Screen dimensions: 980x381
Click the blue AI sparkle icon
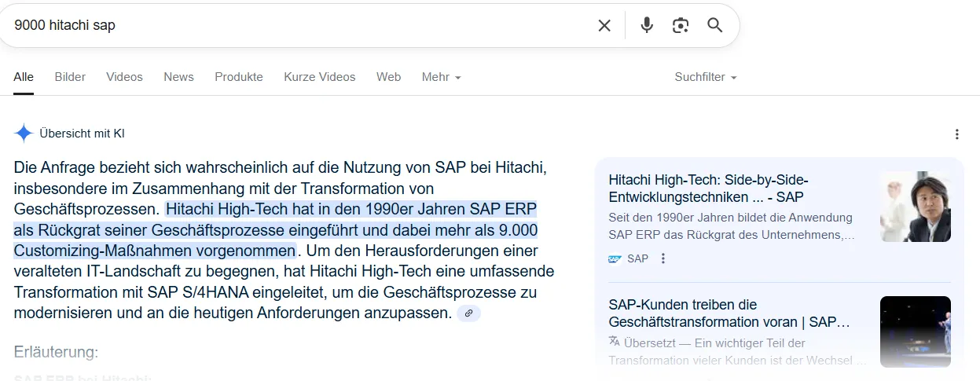click(x=24, y=134)
